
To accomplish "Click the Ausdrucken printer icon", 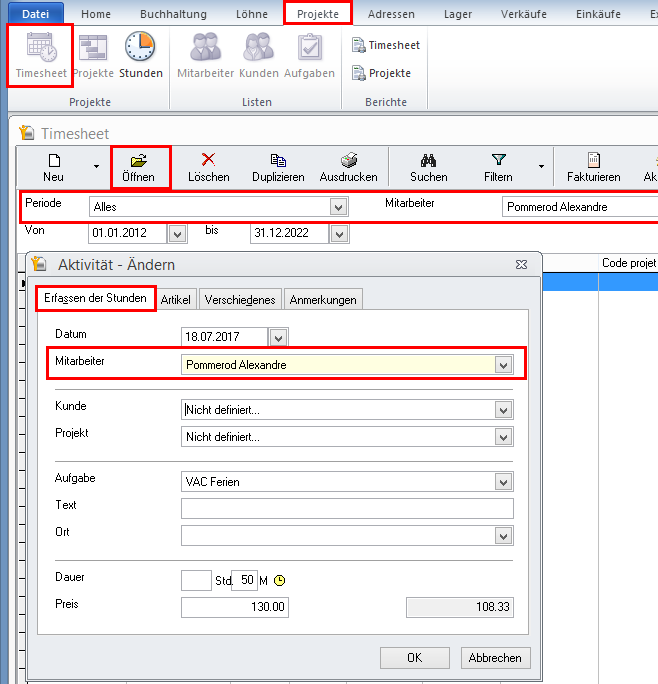I will (348, 168).
